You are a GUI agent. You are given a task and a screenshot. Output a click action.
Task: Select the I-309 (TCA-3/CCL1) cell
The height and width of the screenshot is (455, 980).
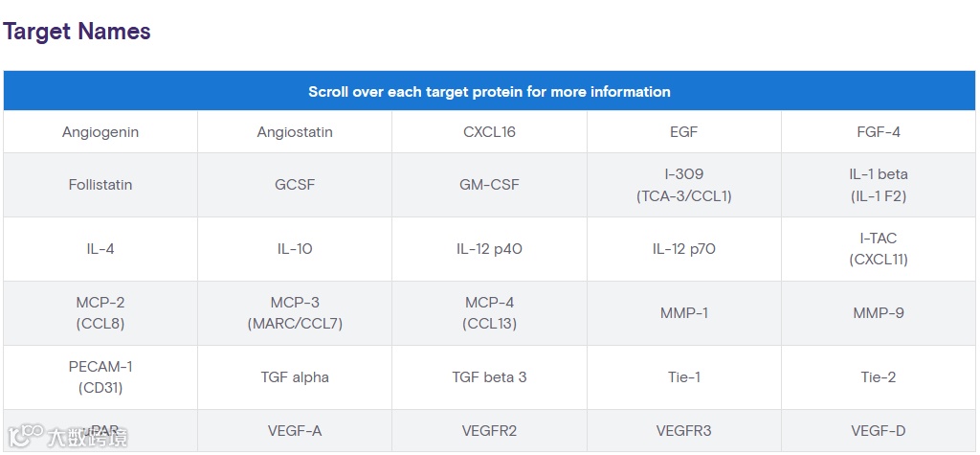coord(683,185)
